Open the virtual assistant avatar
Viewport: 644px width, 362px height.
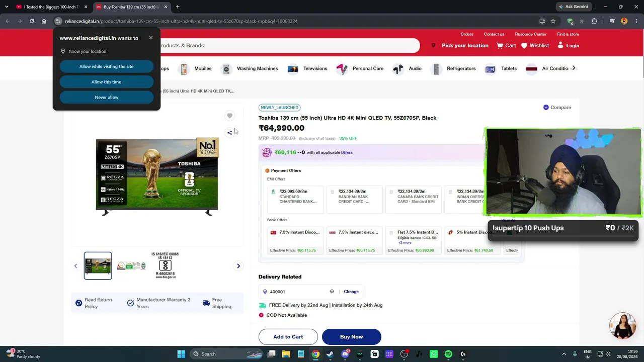pyautogui.click(x=623, y=326)
